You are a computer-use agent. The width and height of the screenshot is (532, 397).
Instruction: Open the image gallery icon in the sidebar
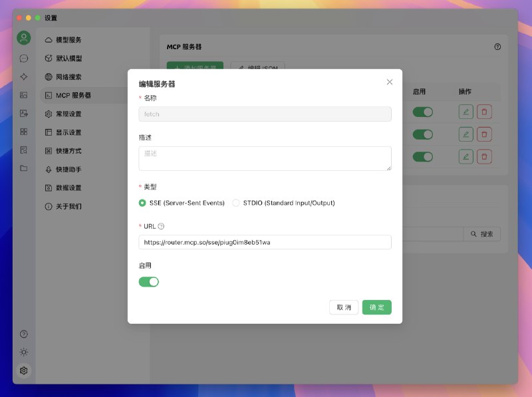(x=24, y=95)
